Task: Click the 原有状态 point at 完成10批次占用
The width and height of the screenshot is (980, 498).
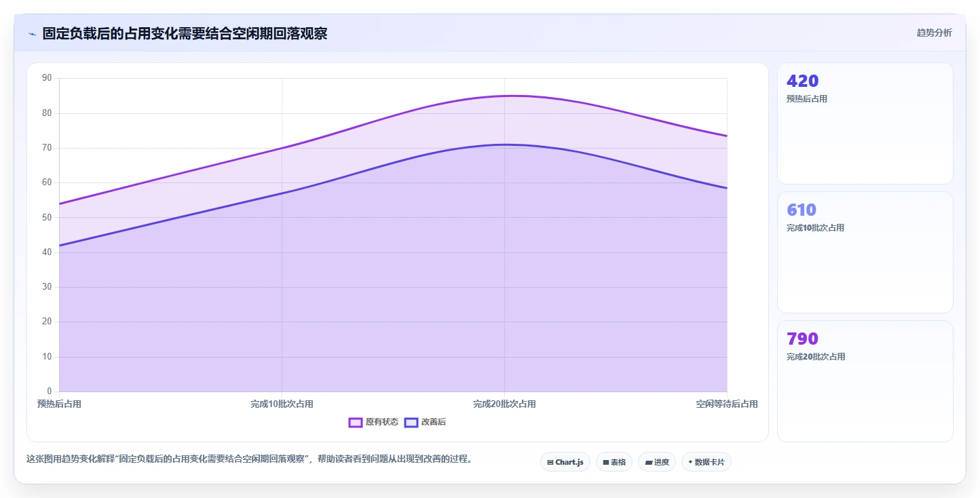Action: pyautogui.click(x=282, y=148)
